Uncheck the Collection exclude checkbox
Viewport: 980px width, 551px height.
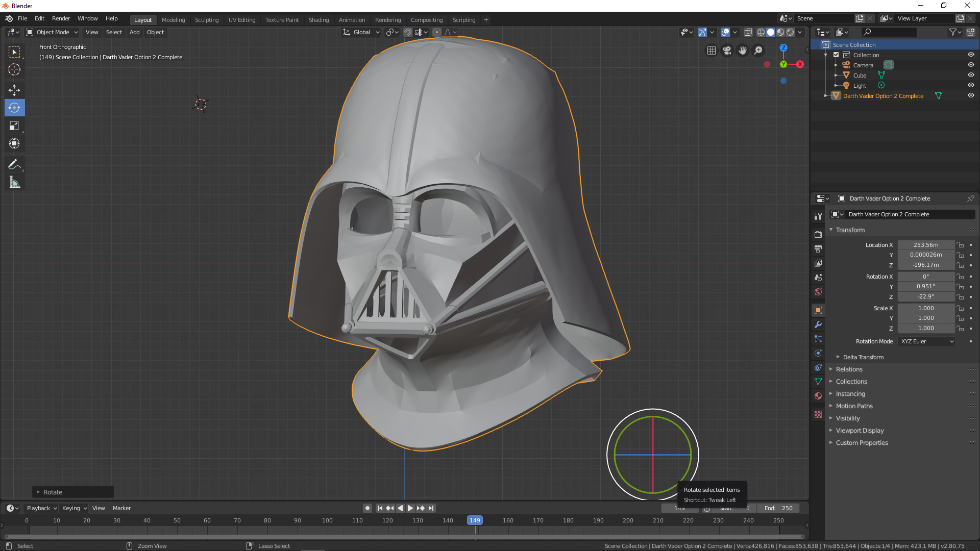(x=836, y=55)
